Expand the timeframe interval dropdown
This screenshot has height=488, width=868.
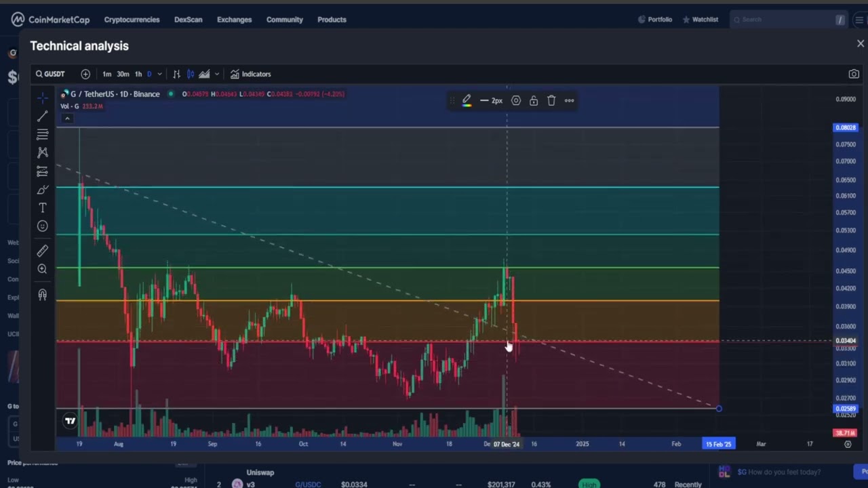coord(160,74)
